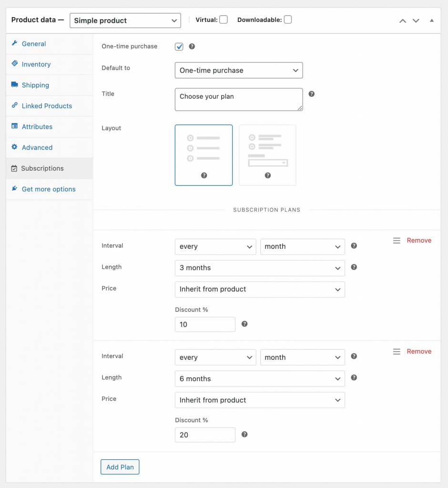The width and height of the screenshot is (448, 488).
Task: Move Product data panel up arrow
Action: [403, 21]
